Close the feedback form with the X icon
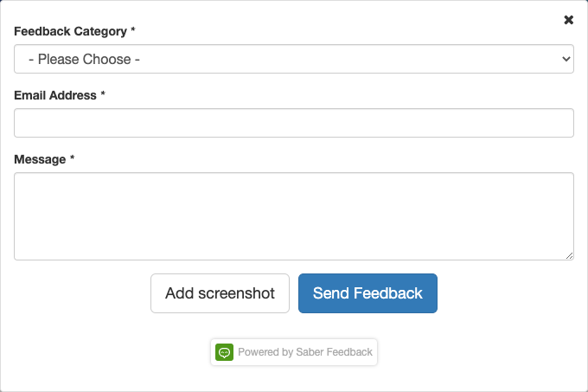Viewport: 588px width, 392px height. (x=568, y=20)
